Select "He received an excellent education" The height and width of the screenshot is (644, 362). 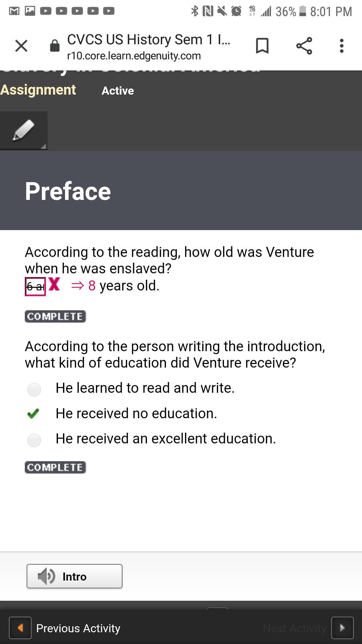34,440
